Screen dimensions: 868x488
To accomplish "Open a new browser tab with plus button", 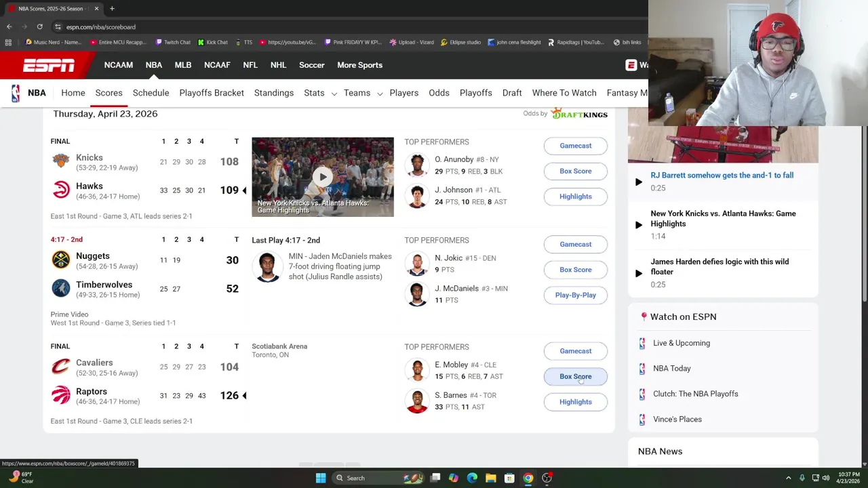I will click(112, 9).
